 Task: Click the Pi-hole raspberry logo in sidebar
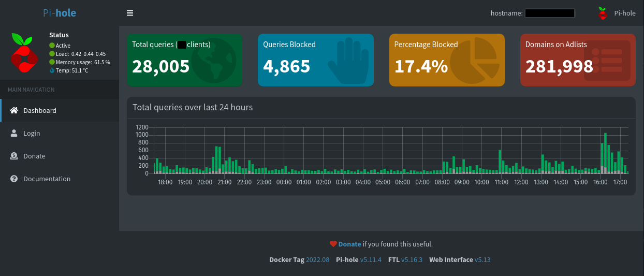pos(24,52)
